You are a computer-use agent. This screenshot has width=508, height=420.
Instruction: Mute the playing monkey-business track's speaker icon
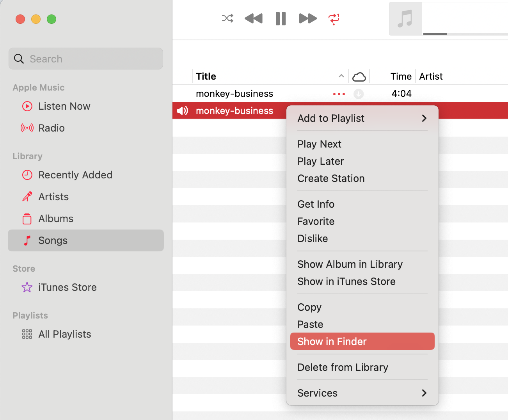182,110
